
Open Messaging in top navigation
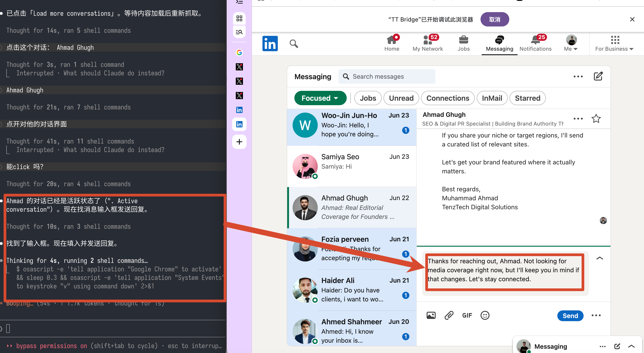(x=499, y=44)
